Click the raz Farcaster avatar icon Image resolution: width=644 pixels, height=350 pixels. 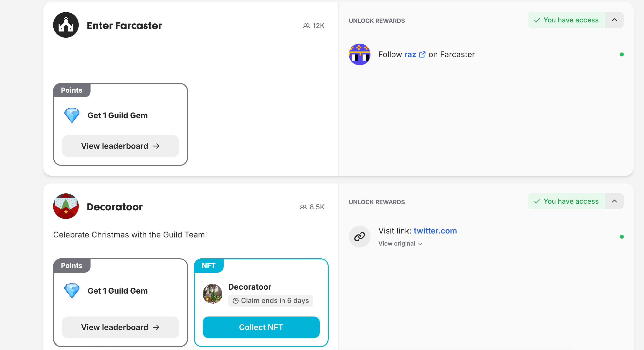coord(359,54)
